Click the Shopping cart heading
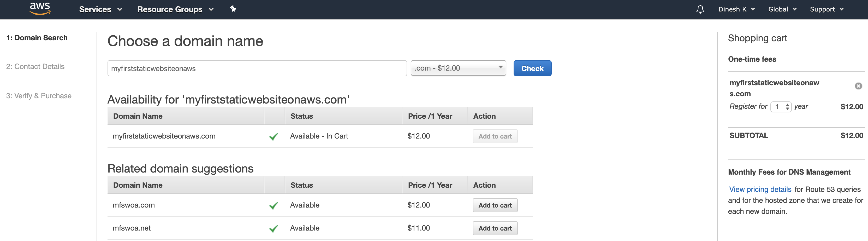Screen dimensions: 868x241 (x=758, y=38)
